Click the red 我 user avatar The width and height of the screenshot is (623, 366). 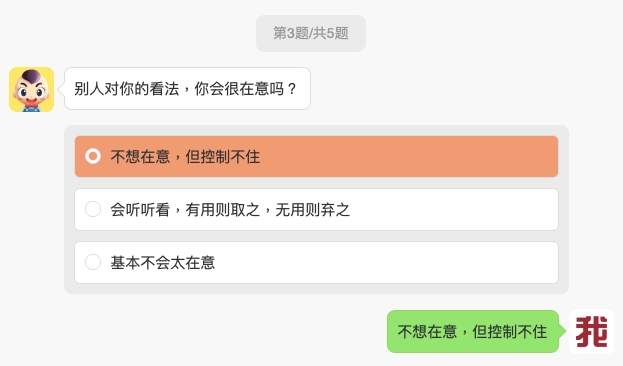coord(592,331)
